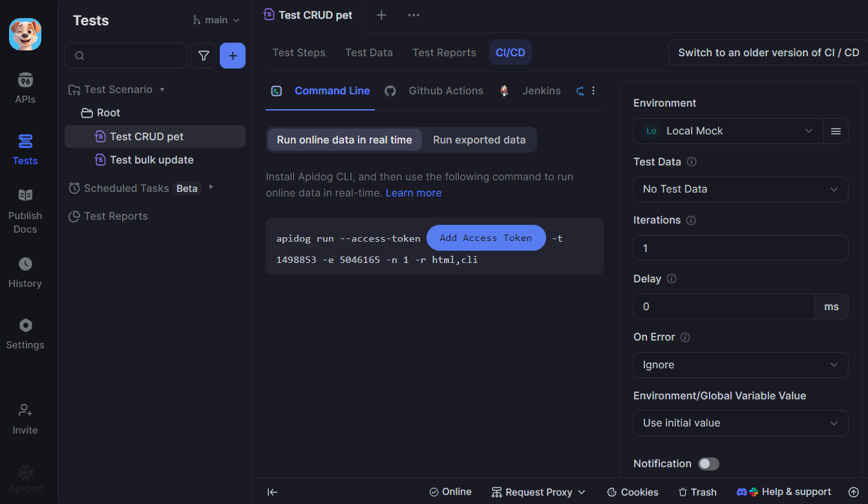This screenshot has height=504, width=868.
Task: Click the 'Add Access Token' button
Action: (x=485, y=238)
